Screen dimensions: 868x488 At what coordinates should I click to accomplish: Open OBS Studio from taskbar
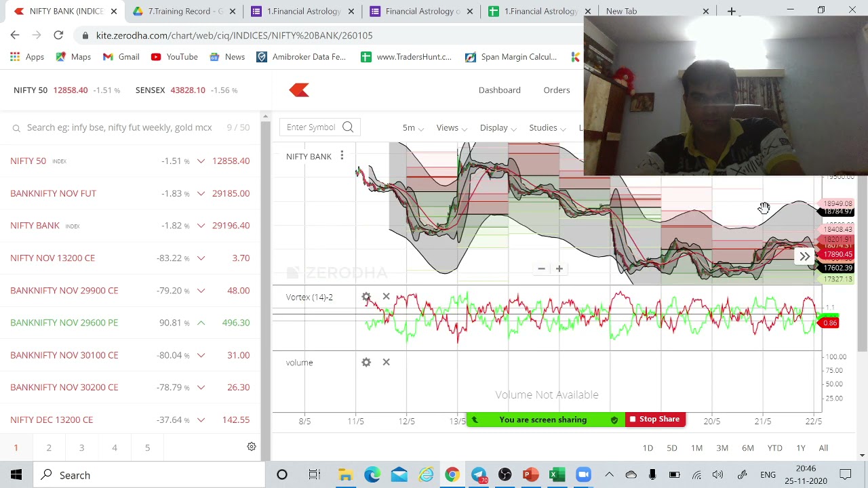tap(505, 475)
